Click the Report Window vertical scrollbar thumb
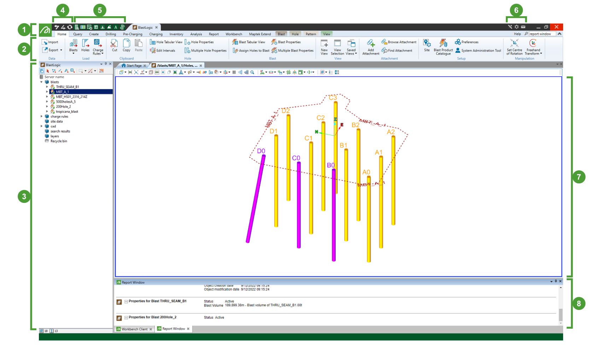 (560, 315)
